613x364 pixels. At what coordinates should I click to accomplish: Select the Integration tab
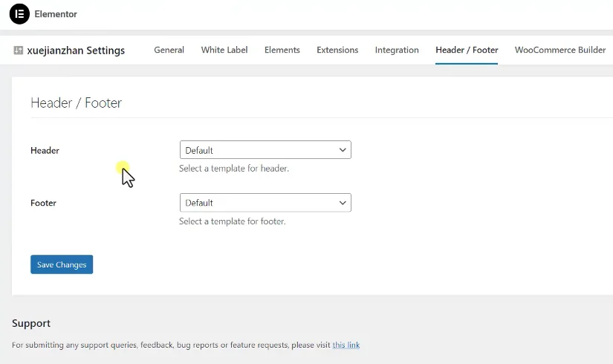[397, 50]
